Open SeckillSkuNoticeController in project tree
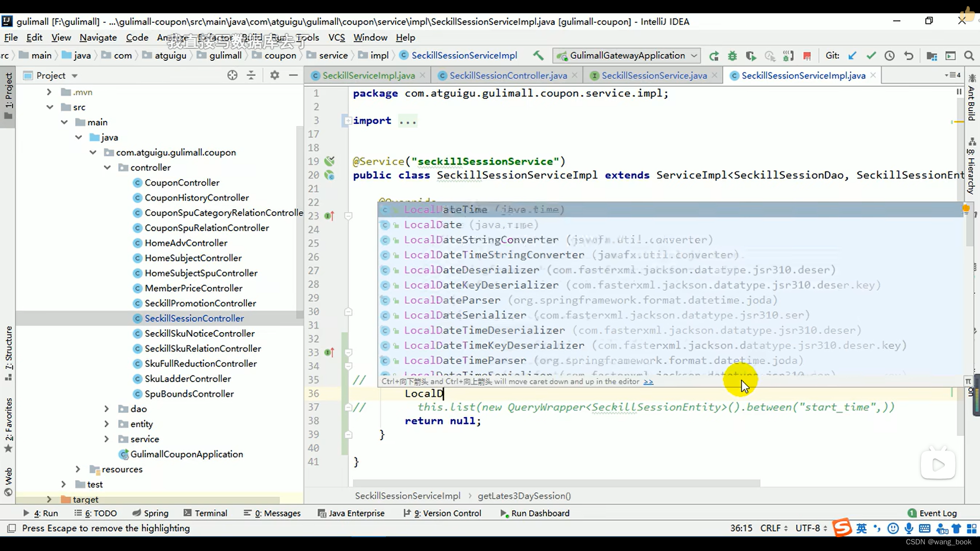 tap(200, 334)
